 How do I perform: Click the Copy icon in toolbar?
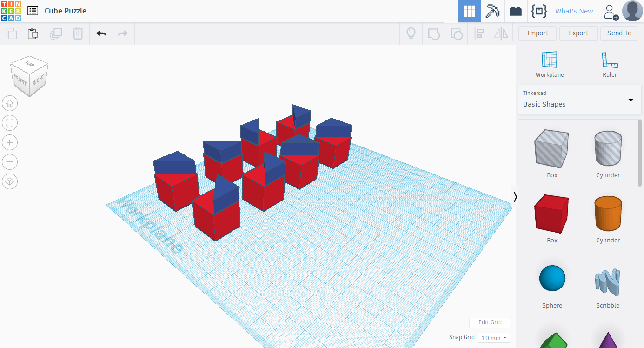11,33
